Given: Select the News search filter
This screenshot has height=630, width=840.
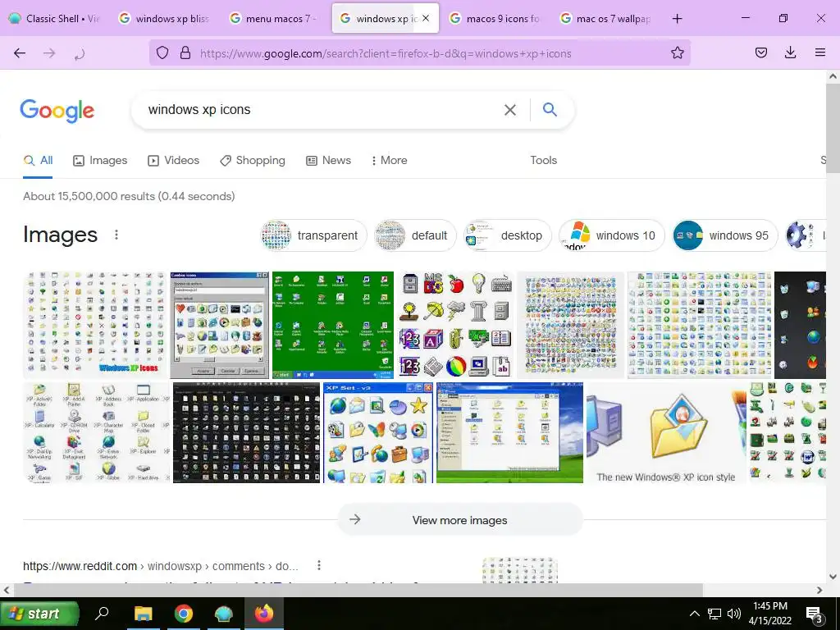Looking at the screenshot, I should pyautogui.click(x=328, y=160).
